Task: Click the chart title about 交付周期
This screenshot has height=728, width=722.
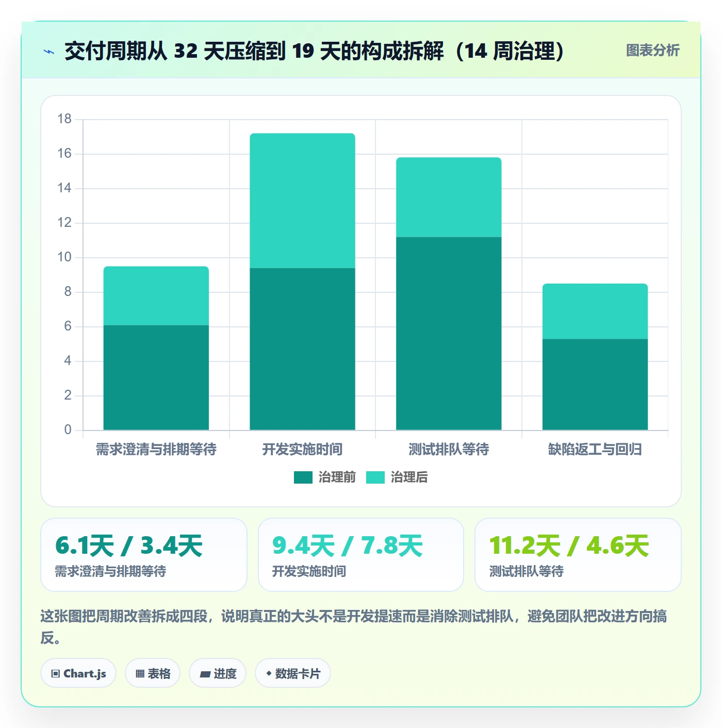Action: 314,51
